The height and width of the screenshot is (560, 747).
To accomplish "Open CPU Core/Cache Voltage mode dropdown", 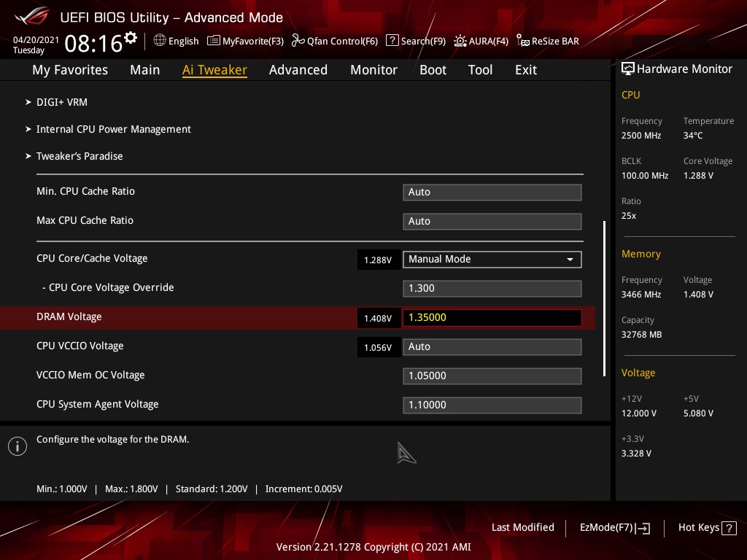I will tap(492, 259).
